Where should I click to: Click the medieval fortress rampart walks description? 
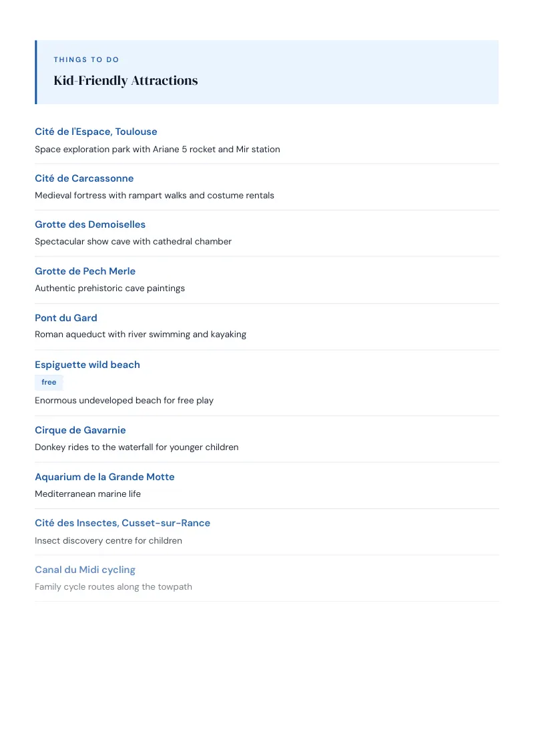coord(154,195)
